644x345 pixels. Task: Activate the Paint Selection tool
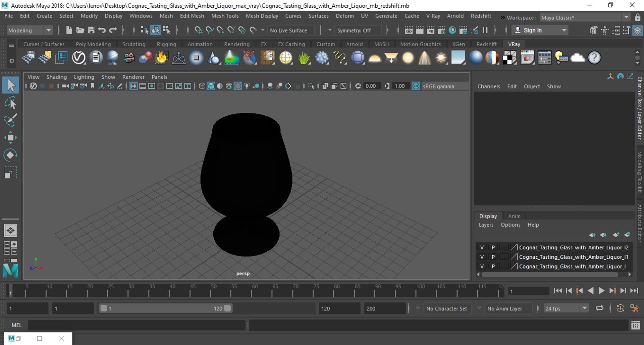tap(10, 120)
